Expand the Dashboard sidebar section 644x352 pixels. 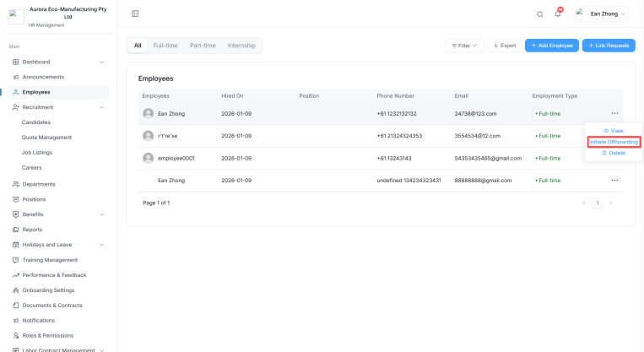tap(102, 62)
